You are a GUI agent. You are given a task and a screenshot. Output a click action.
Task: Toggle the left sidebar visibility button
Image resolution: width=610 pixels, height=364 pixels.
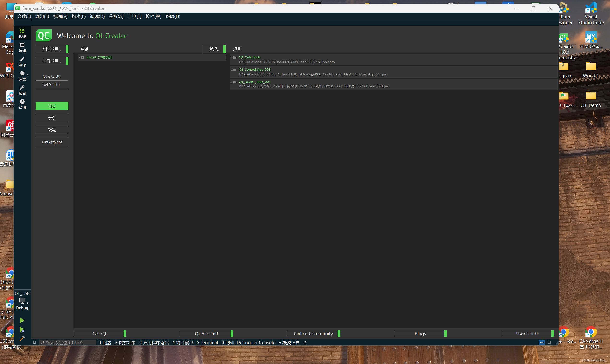(34, 342)
